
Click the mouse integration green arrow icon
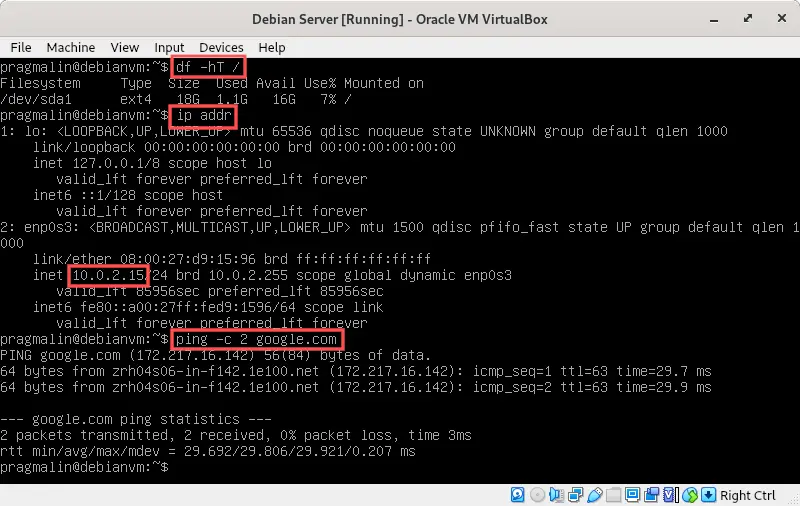[690, 495]
